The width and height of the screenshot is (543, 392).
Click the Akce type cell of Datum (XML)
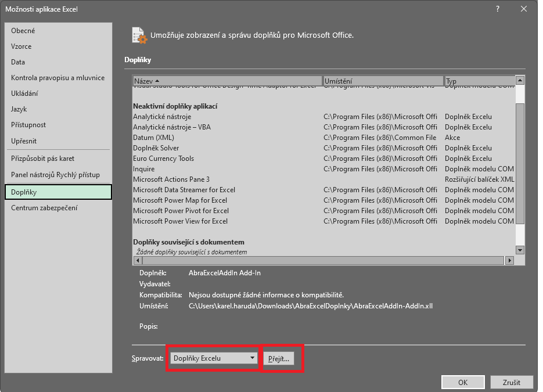tap(452, 138)
